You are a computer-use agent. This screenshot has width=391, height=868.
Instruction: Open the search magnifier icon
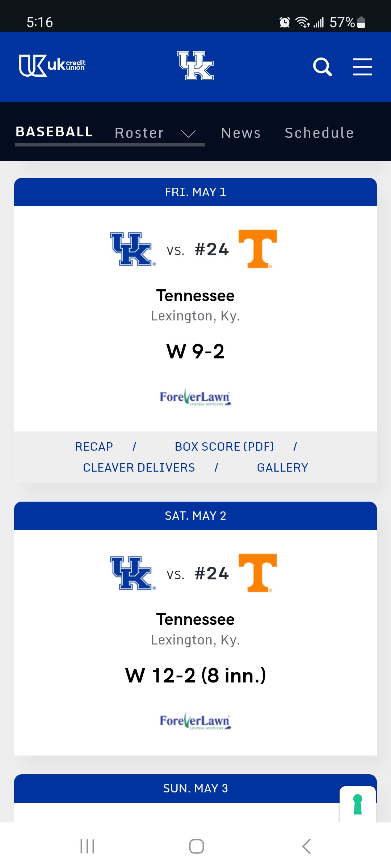point(322,67)
